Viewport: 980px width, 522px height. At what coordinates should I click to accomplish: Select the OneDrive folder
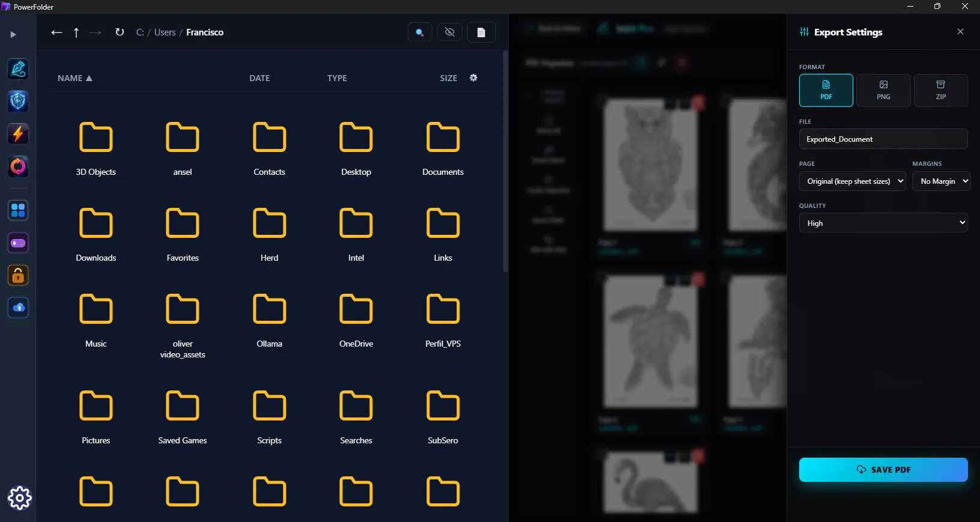click(356, 321)
